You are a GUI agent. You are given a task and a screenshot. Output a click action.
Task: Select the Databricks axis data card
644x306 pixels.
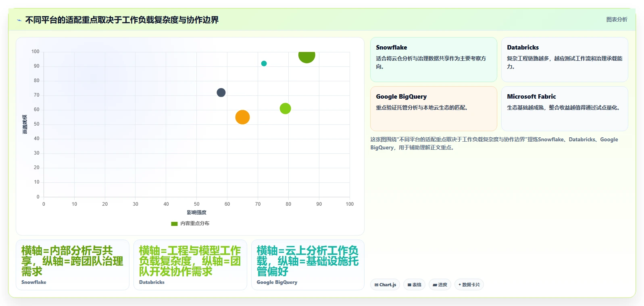(x=190, y=265)
